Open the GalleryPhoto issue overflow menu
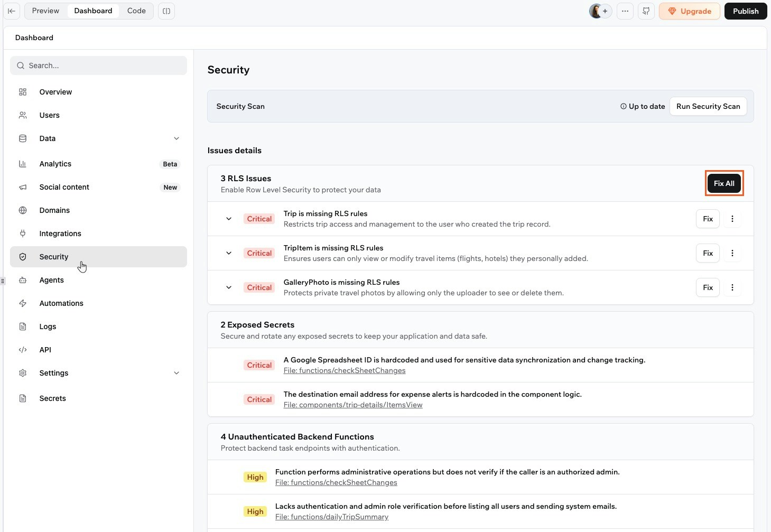The height and width of the screenshot is (532, 771). (732, 287)
